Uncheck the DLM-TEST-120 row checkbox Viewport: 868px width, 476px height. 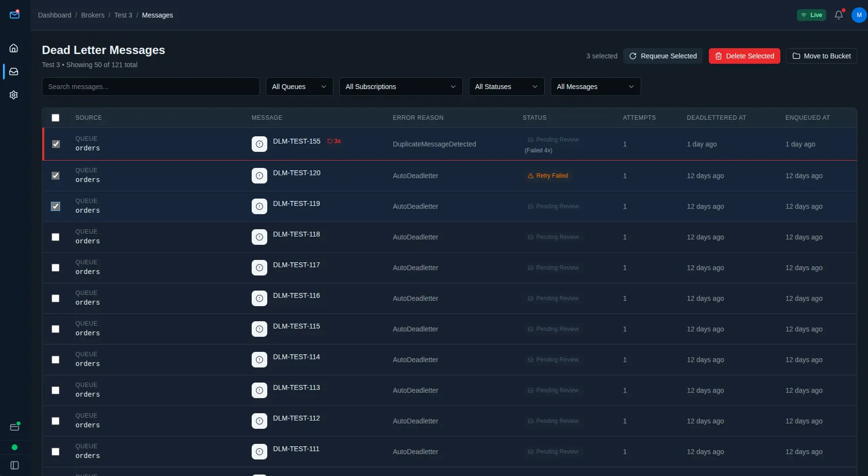[55, 176]
